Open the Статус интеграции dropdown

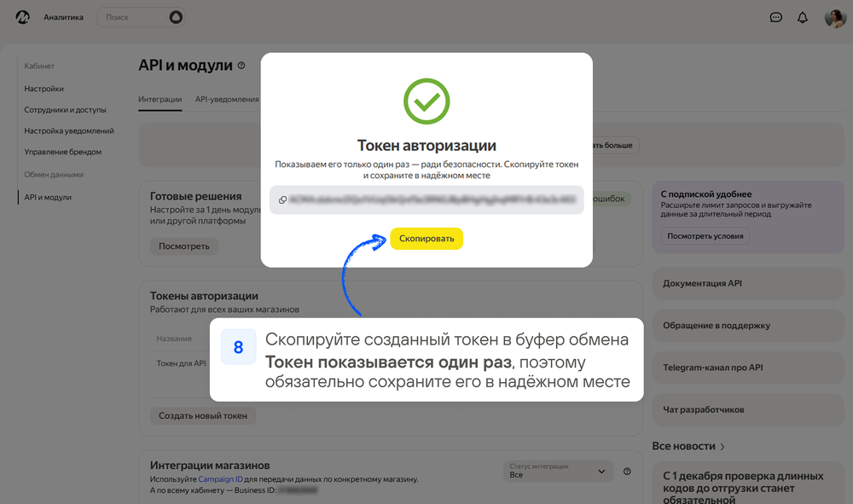558,471
